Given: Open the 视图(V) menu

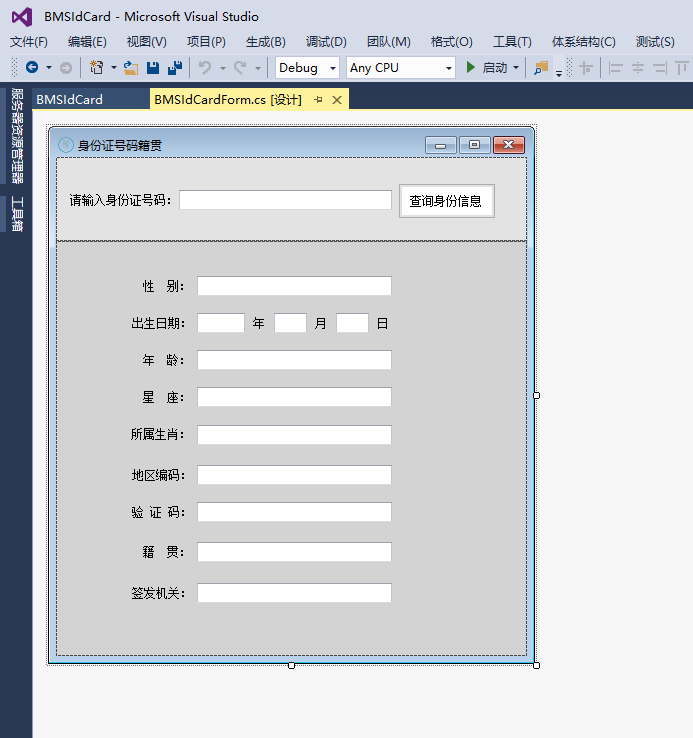Looking at the screenshot, I should pos(146,42).
